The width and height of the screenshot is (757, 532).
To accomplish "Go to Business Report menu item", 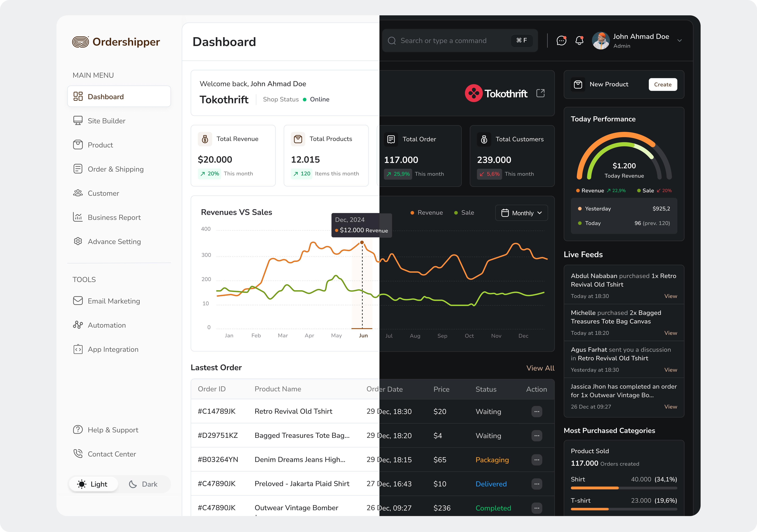I will [114, 218].
